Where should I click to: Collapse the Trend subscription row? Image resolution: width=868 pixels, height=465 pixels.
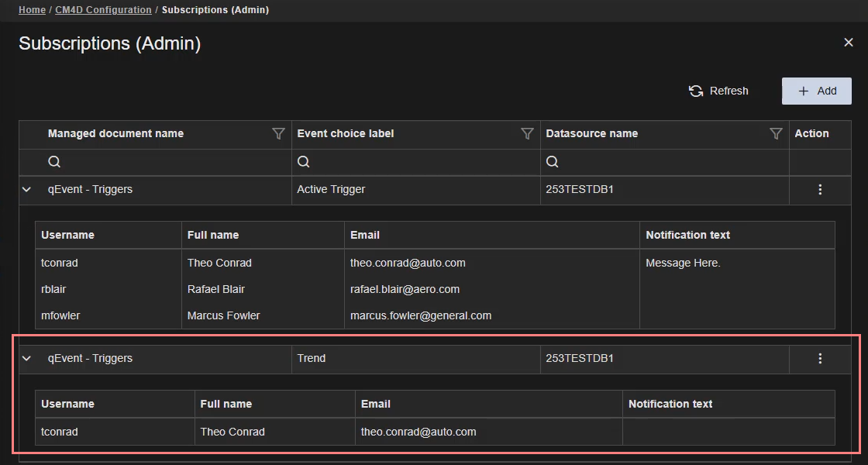point(26,359)
